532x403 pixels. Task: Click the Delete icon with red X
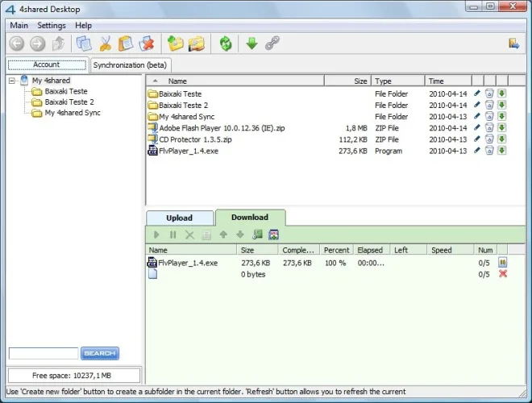tap(147, 44)
